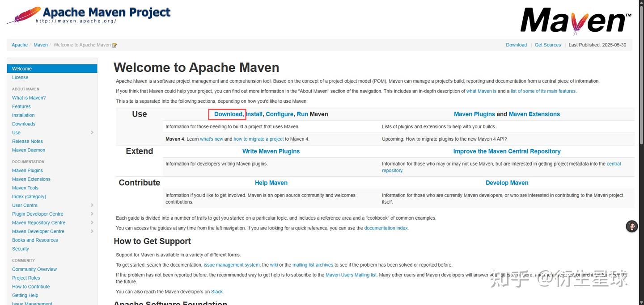This screenshot has height=305, width=644.
Task: Click the scrollbar up arrow
Action: [640, 3]
